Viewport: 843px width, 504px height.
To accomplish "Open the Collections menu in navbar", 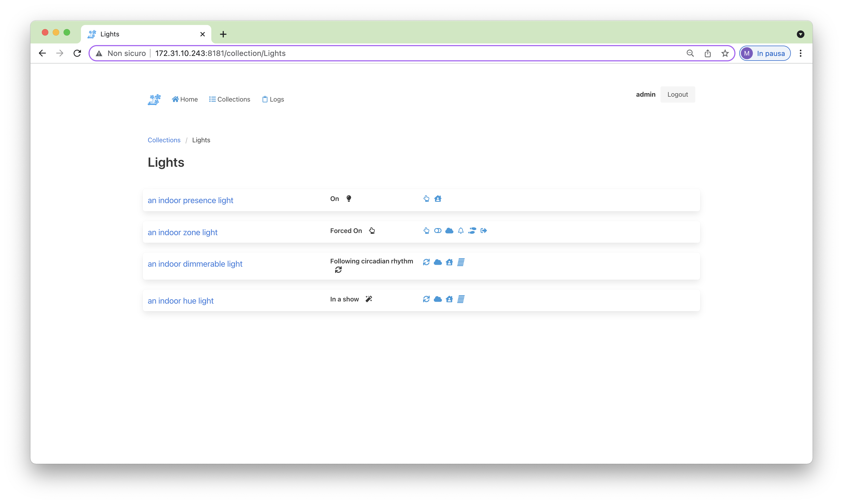I will pyautogui.click(x=229, y=99).
